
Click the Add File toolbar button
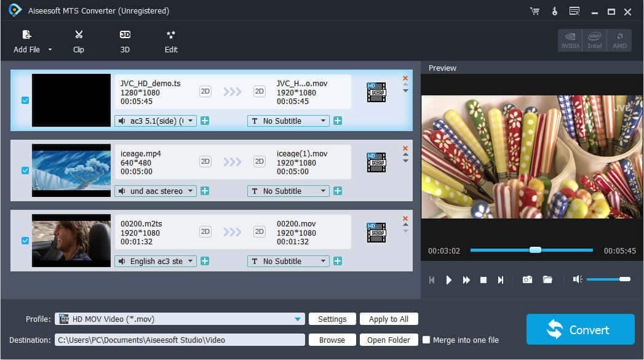pyautogui.click(x=26, y=41)
